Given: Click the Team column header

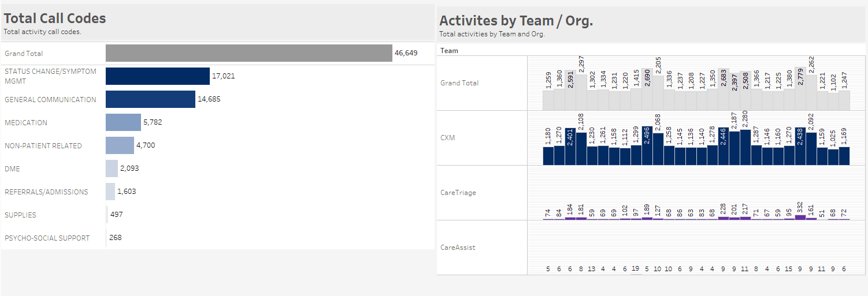Looking at the screenshot, I should 449,51.
